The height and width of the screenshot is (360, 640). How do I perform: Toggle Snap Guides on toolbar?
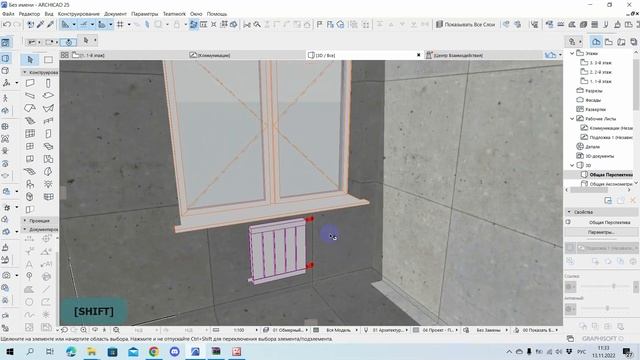[x=84, y=24]
